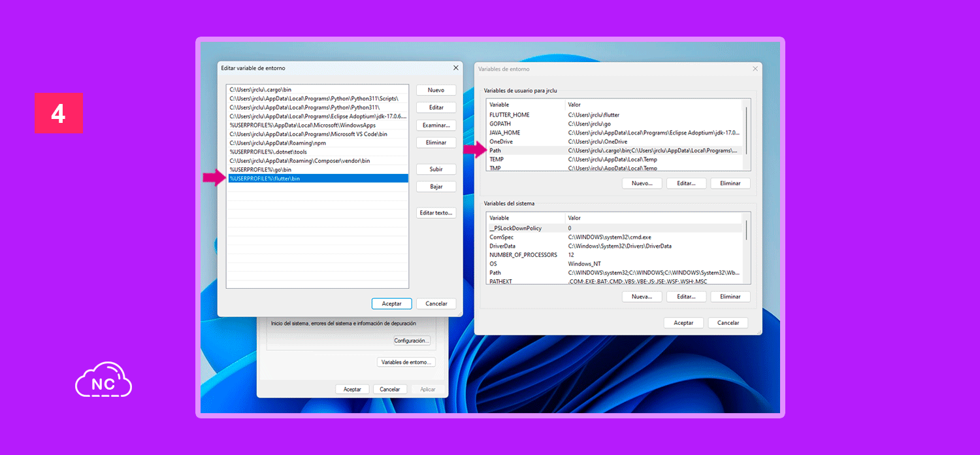Click the red number 4 badge
Viewport: 980px width, 455px height.
tap(59, 113)
